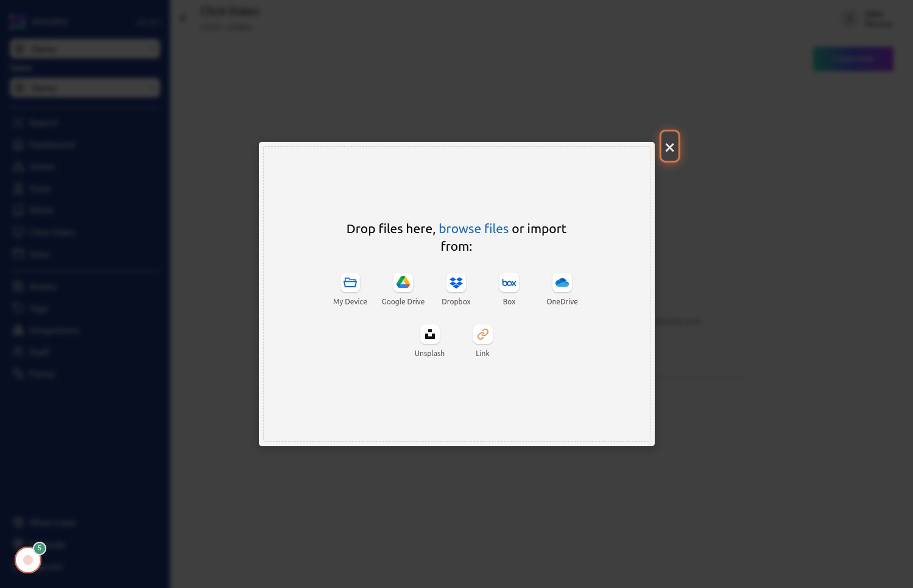The width and height of the screenshot is (913, 588).
Task: Choose My Device as upload source
Action: (350, 290)
